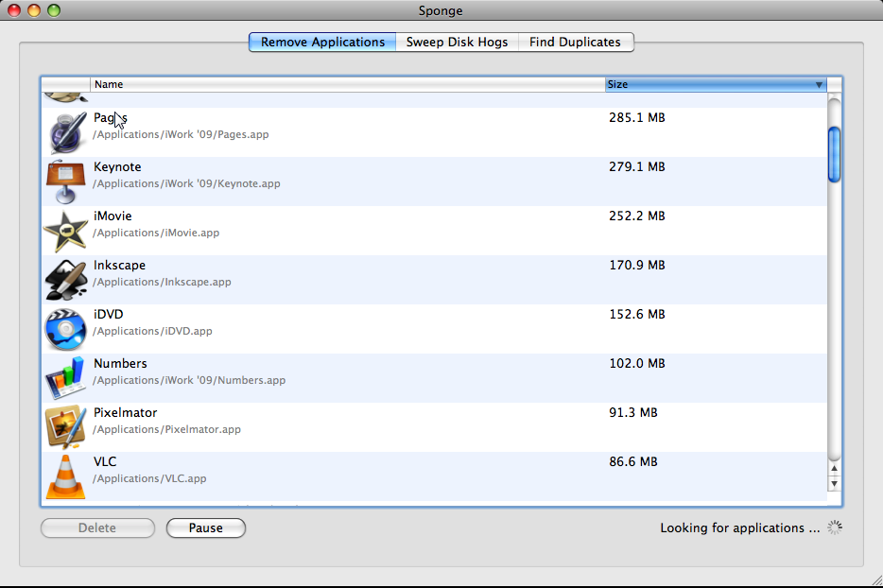Image resolution: width=883 pixels, height=588 pixels.
Task: Click path /Applications/VLC.app
Action: 149,478
